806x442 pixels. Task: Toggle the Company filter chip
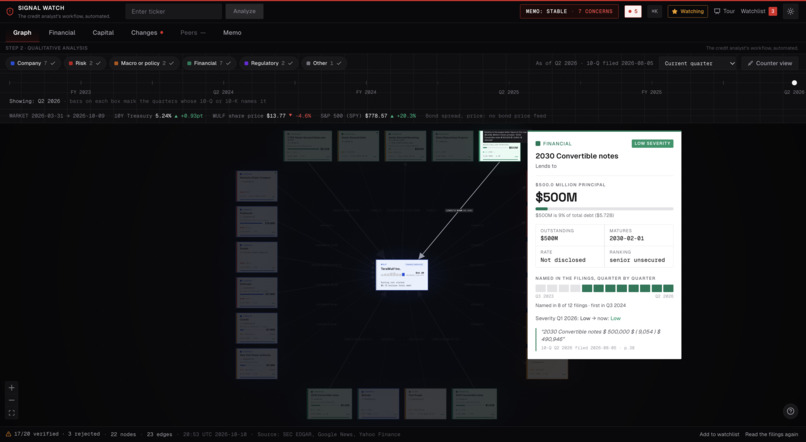33,63
